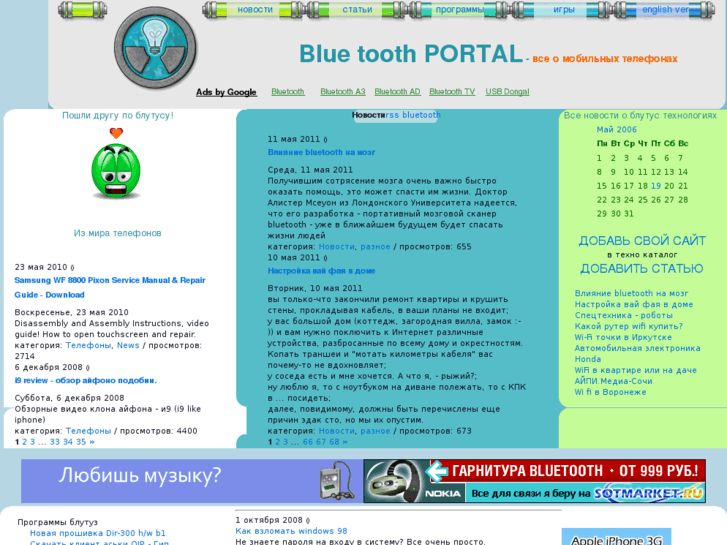727x545 pixels.
Task: Switch to english version tab
Action: pos(665,9)
